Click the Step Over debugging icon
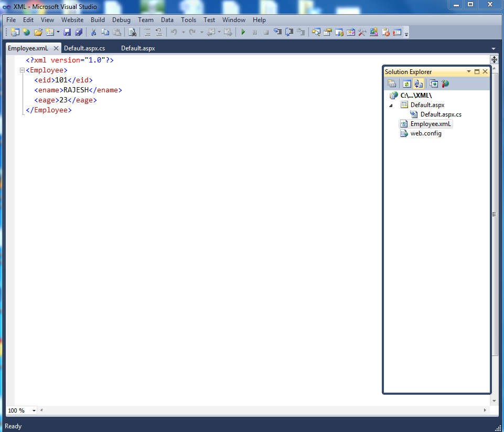504x432 pixels. click(x=289, y=32)
